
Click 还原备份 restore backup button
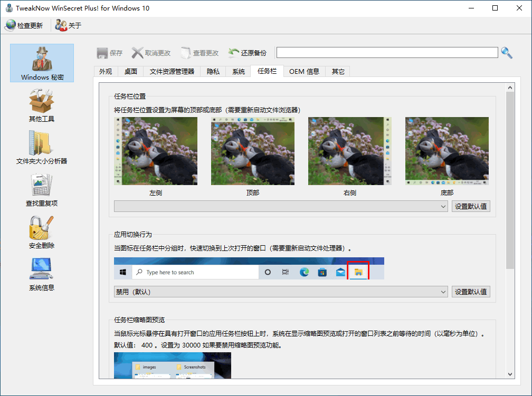(248, 53)
